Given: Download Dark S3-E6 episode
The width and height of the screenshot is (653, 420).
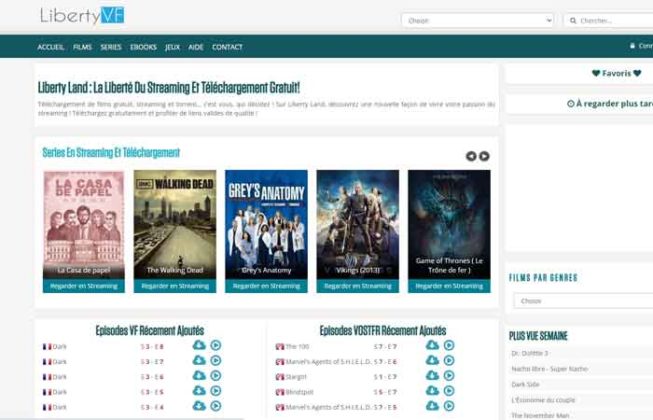Looking at the screenshot, I should point(199,375).
